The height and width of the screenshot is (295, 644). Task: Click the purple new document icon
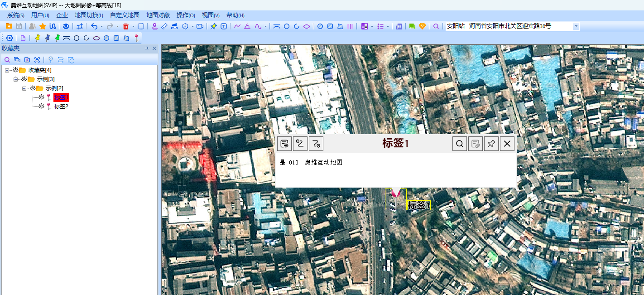point(23,38)
